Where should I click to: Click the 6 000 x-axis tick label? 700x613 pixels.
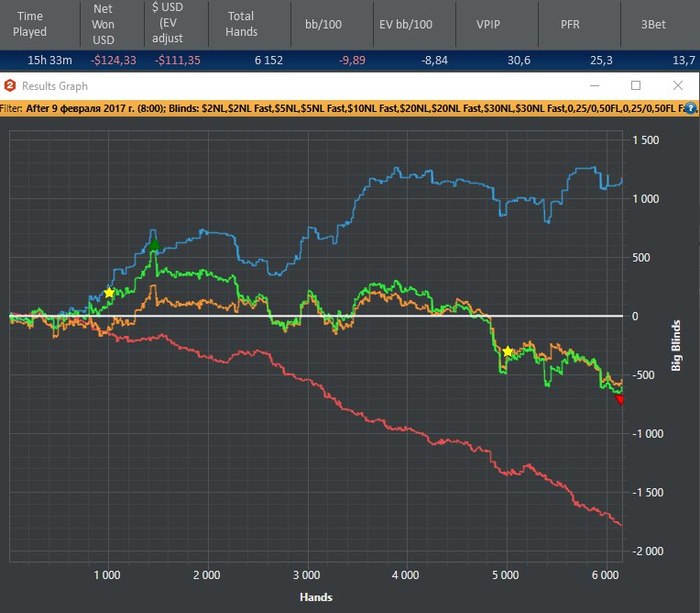[605, 575]
